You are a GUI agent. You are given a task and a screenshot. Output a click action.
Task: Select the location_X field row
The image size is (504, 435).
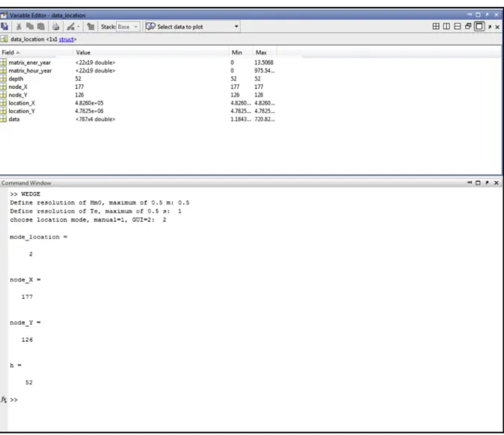[x=138, y=103]
